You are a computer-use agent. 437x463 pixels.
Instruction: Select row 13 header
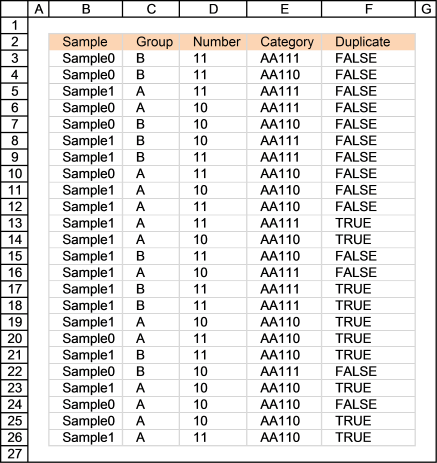pyautogui.click(x=14, y=223)
